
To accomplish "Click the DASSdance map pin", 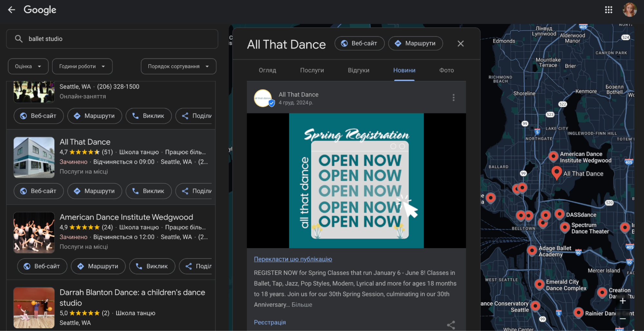I will (x=560, y=214).
